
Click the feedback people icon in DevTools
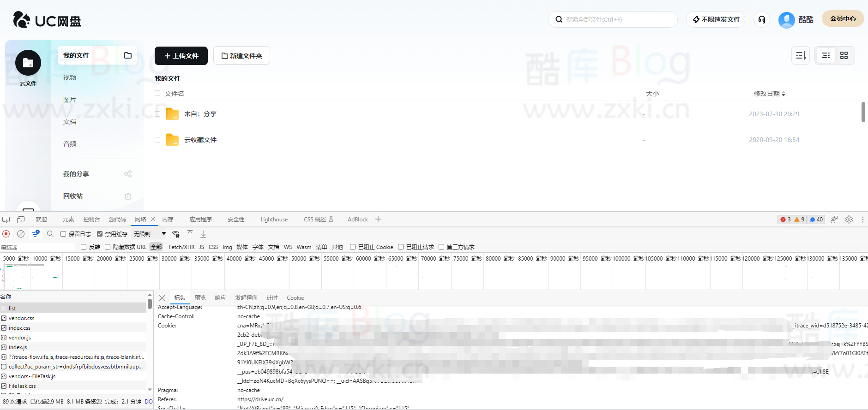click(x=834, y=220)
